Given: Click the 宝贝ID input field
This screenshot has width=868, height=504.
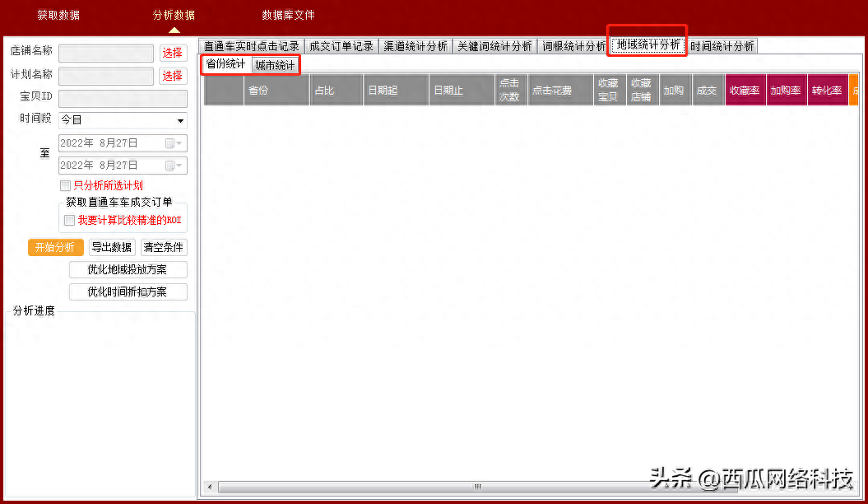Looking at the screenshot, I should coord(123,99).
